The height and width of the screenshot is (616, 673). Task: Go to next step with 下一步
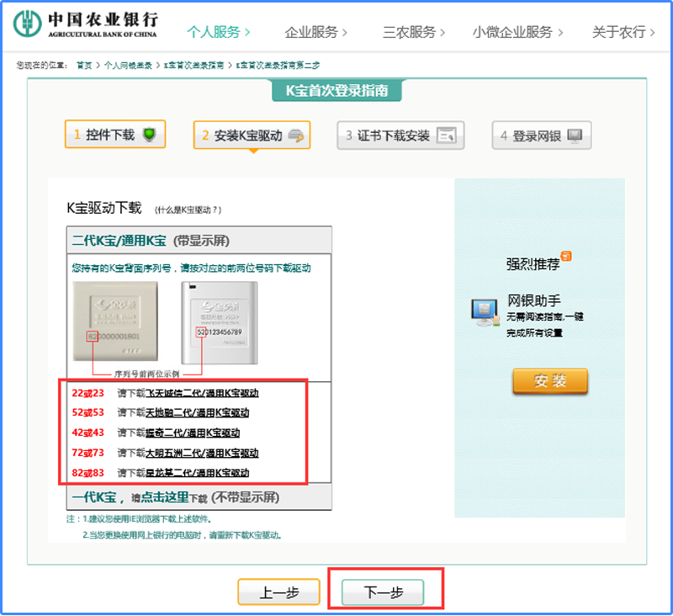pos(383,592)
